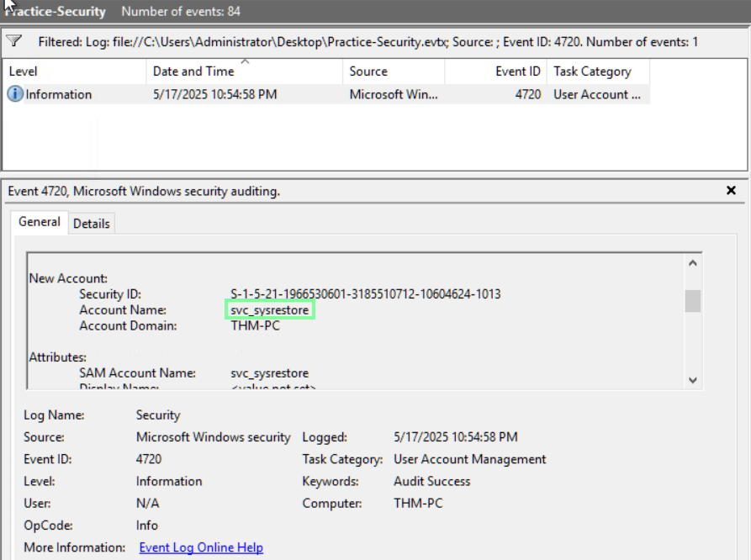This screenshot has width=751, height=560.
Task: Open the Event Log Online Help link
Action: (x=201, y=547)
